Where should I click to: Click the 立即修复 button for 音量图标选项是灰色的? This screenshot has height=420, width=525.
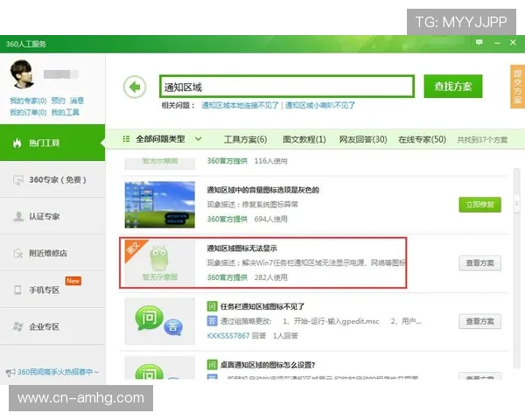point(479,205)
